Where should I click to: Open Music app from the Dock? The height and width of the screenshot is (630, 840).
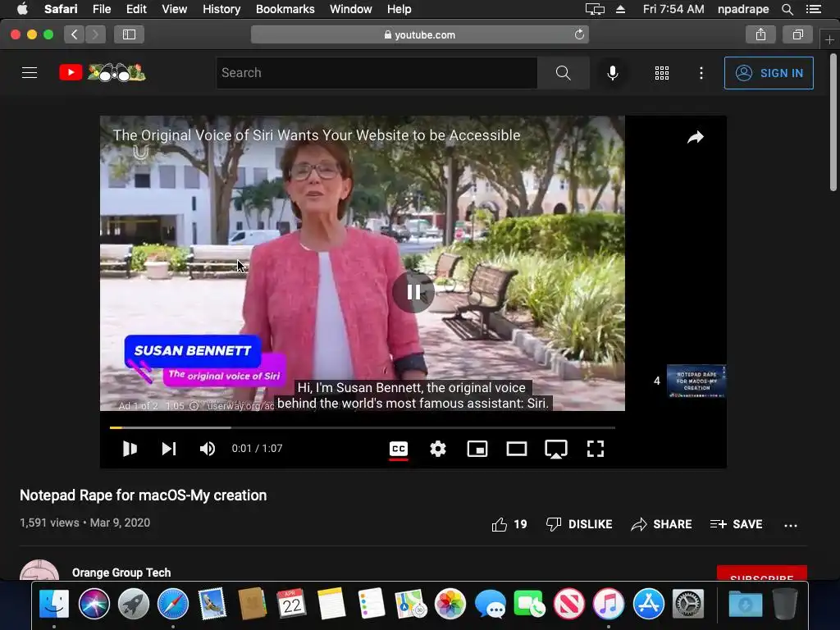[x=609, y=604]
